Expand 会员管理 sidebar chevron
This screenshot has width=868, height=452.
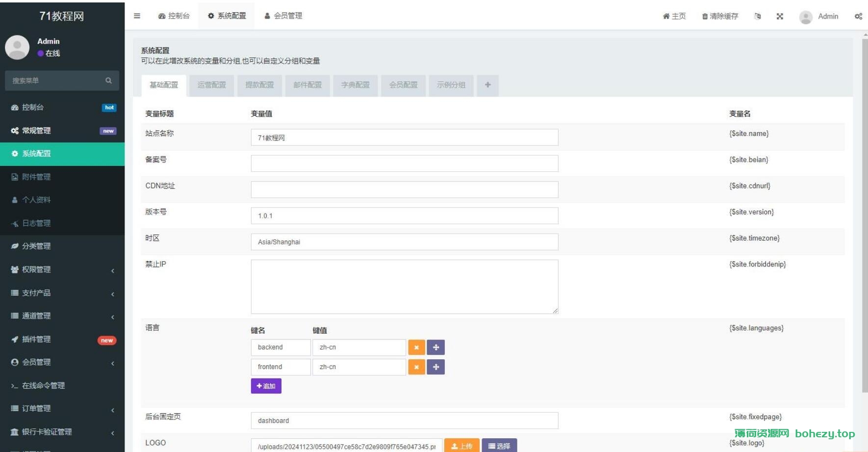click(113, 363)
